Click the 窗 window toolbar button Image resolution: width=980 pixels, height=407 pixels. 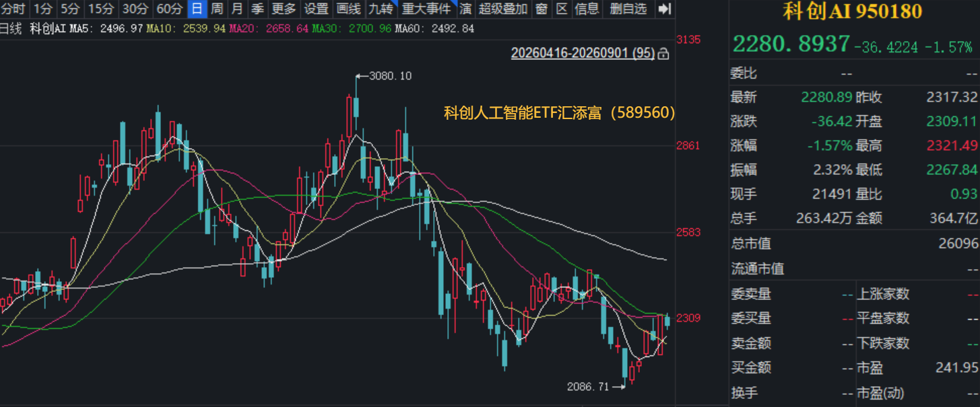coord(542,9)
